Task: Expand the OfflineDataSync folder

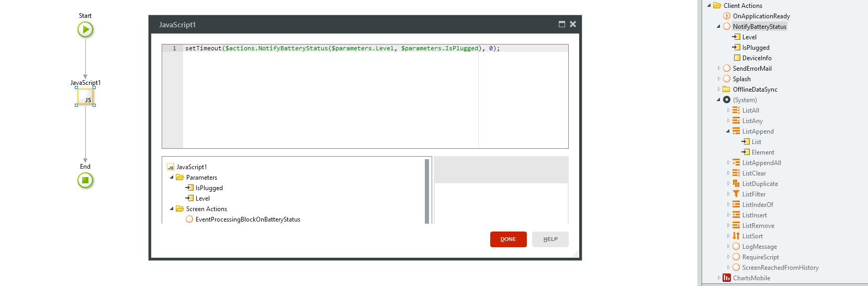Action: click(719, 90)
